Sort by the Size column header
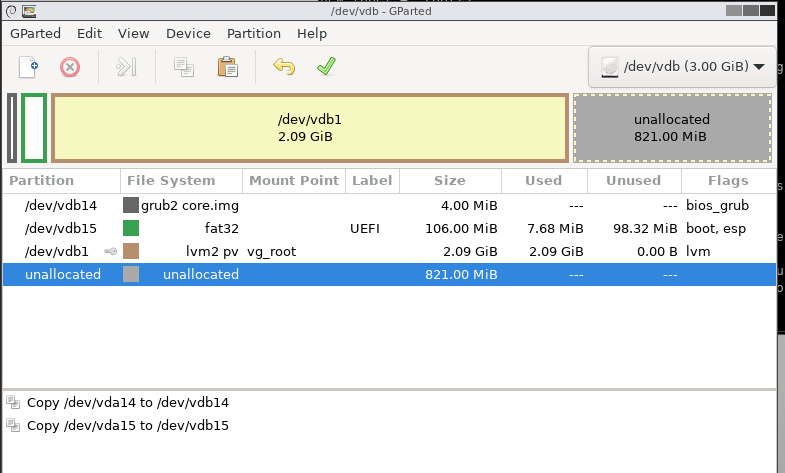785x473 pixels. [449, 181]
